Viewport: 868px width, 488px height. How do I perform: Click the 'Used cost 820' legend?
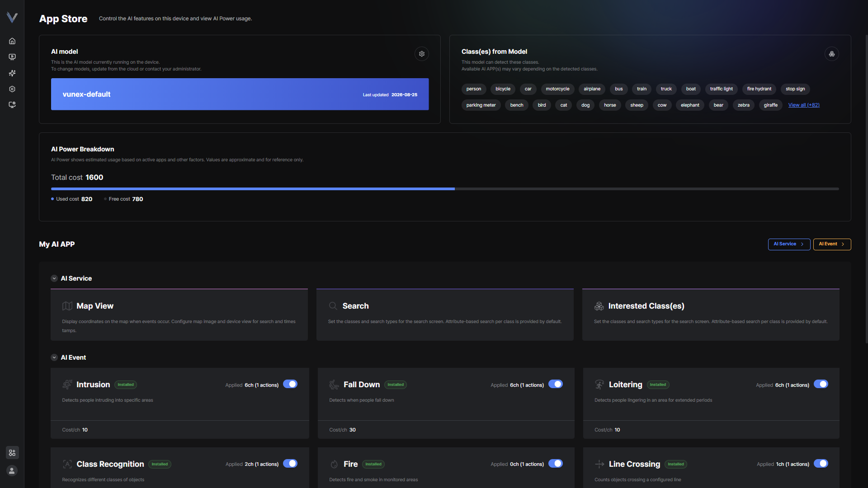click(x=72, y=199)
